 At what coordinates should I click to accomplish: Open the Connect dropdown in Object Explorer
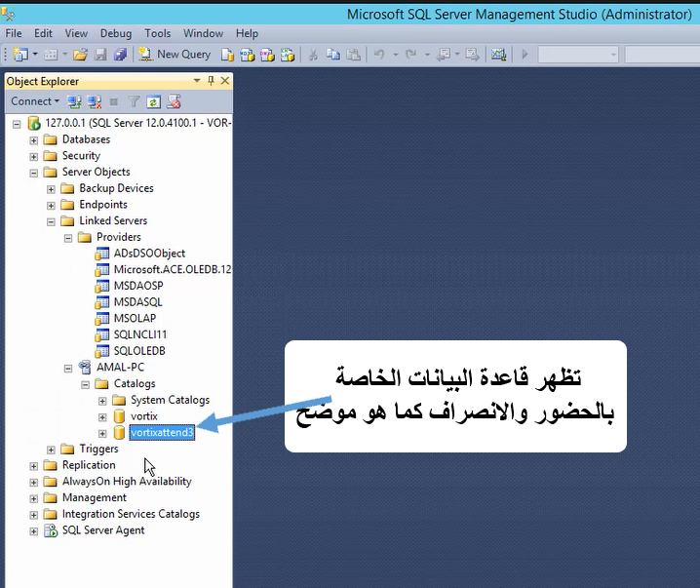click(x=35, y=101)
